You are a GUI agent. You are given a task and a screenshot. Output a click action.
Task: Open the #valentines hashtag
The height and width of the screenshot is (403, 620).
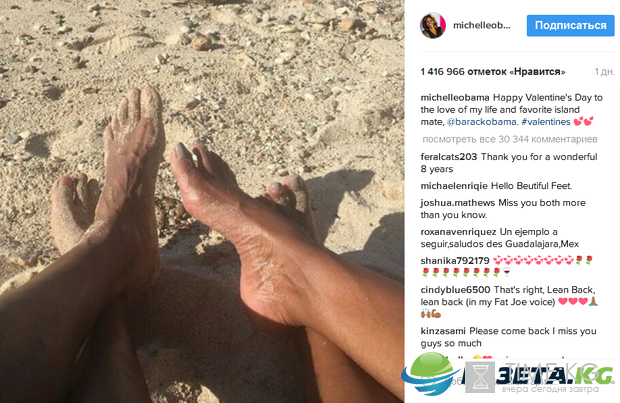(546, 122)
